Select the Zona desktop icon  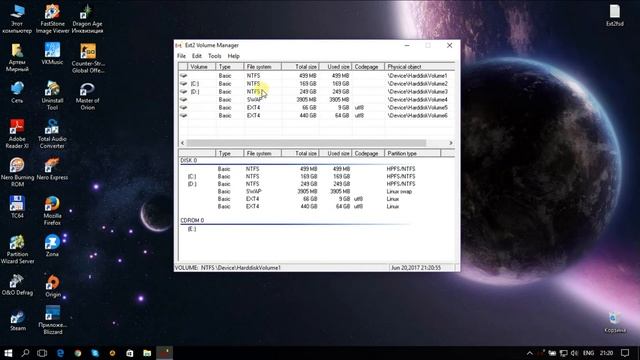[52, 245]
